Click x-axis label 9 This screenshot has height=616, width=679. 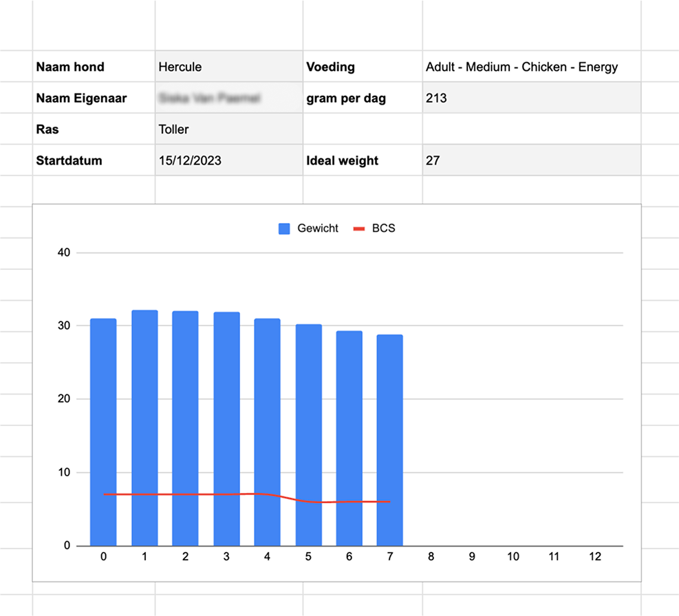pos(472,557)
